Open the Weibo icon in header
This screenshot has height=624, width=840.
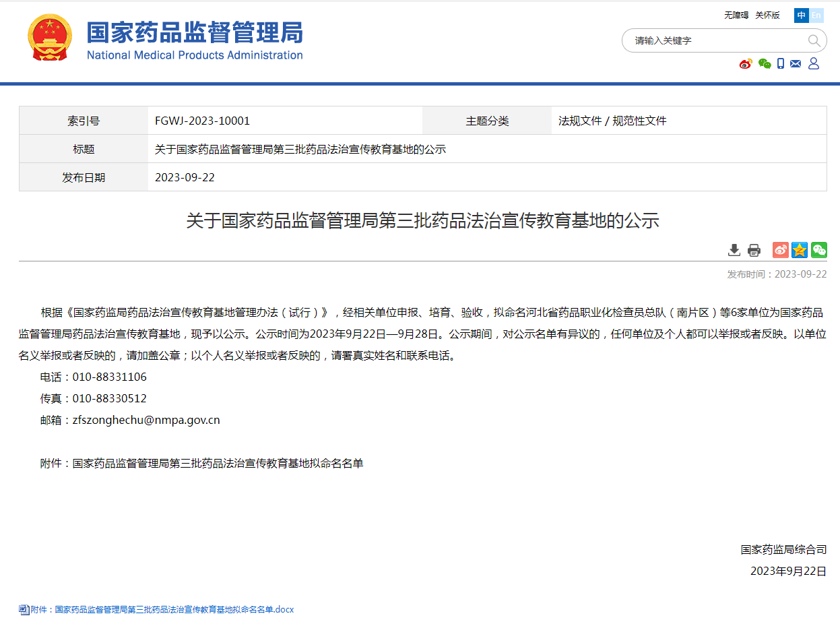click(746, 64)
